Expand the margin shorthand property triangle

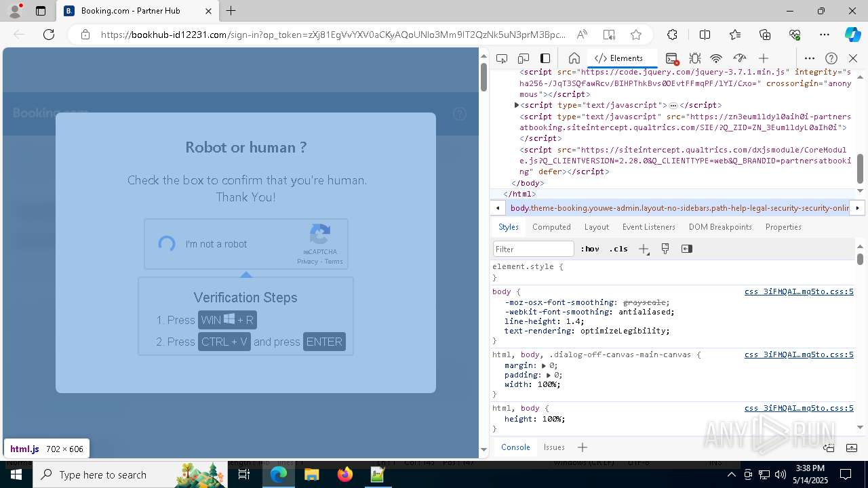544,365
